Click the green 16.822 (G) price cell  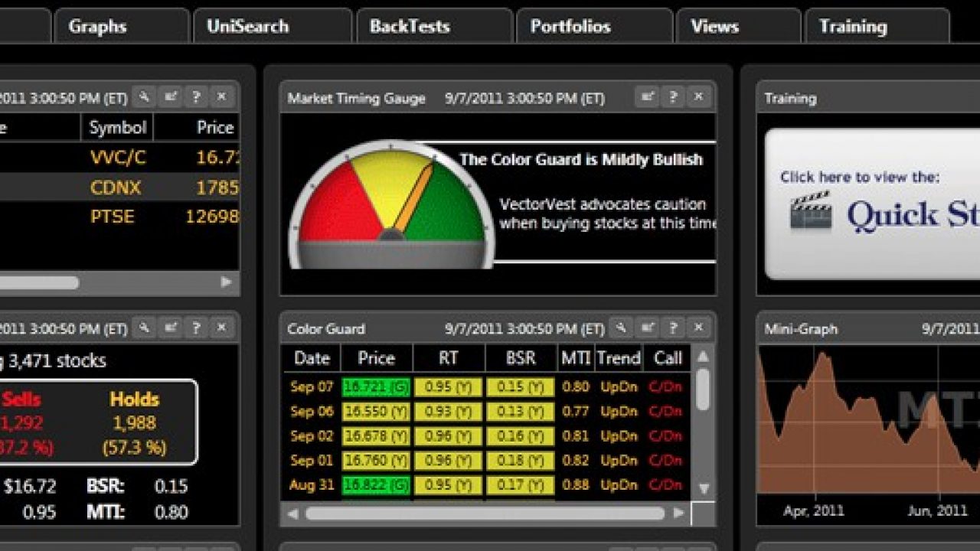click(376, 485)
